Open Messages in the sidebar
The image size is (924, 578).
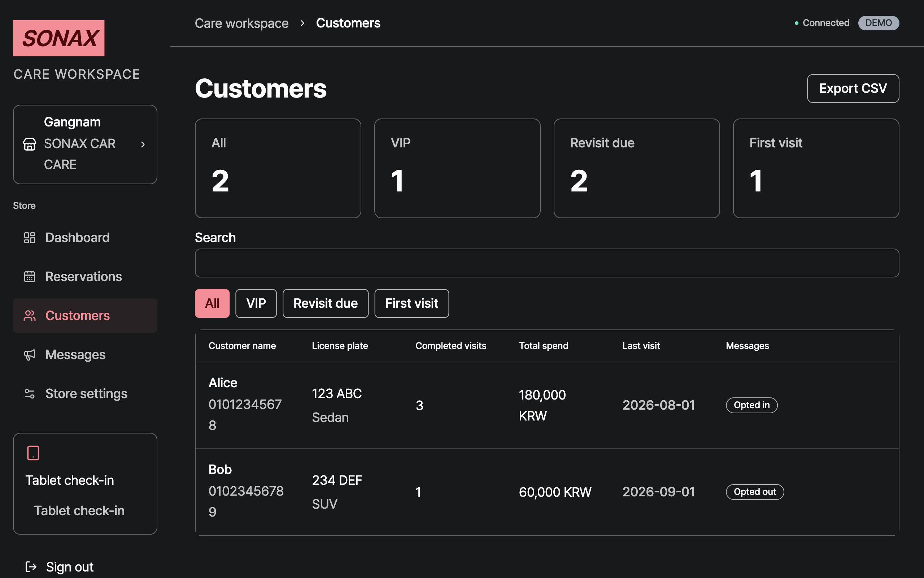(85, 355)
